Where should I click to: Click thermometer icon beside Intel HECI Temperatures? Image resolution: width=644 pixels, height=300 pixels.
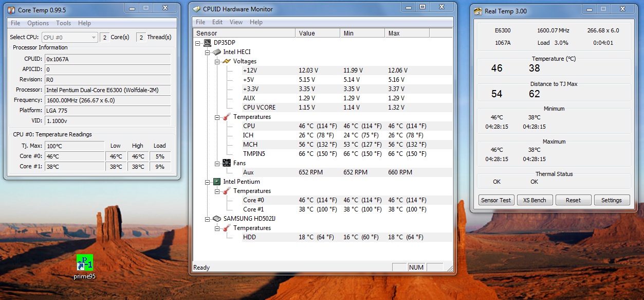click(226, 117)
